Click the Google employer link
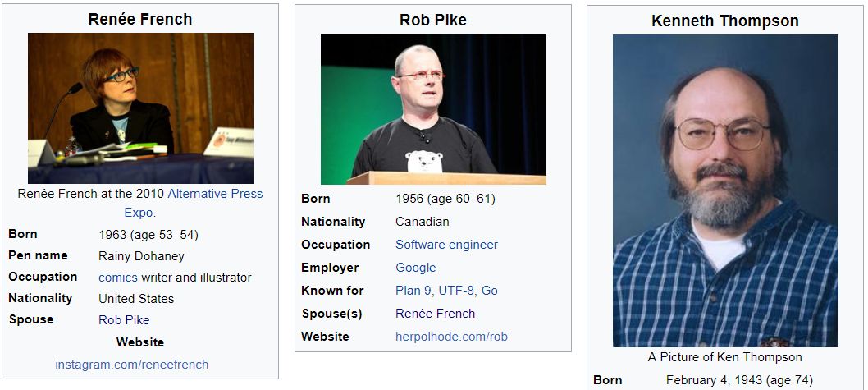This screenshot has width=868, height=390. click(415, 268)
